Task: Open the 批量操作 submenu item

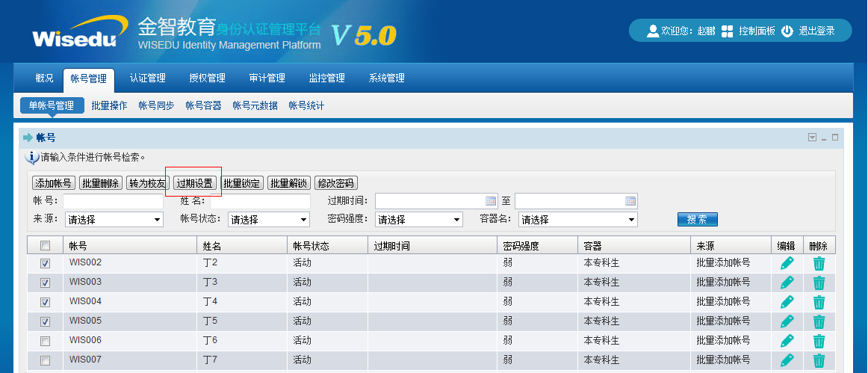Action: click(109, 106)
